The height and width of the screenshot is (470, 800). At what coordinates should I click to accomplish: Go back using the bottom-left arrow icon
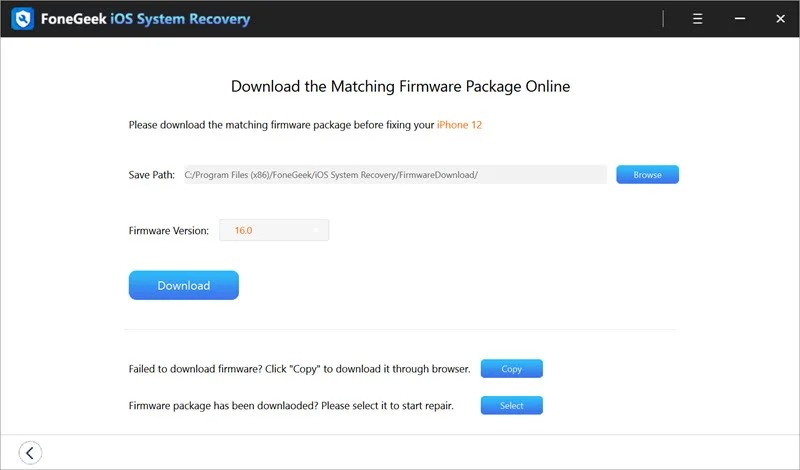30,453
